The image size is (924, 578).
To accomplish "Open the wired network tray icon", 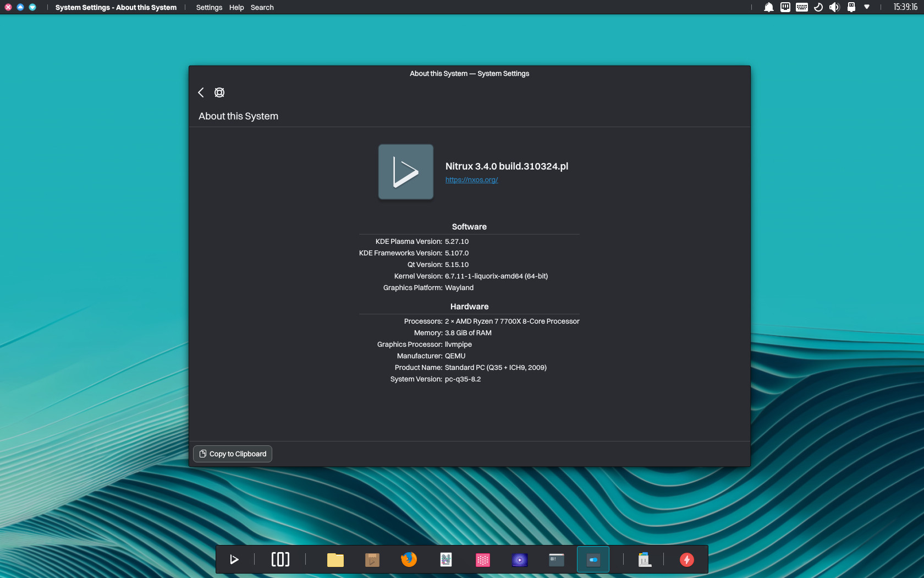I will [785, 7].
